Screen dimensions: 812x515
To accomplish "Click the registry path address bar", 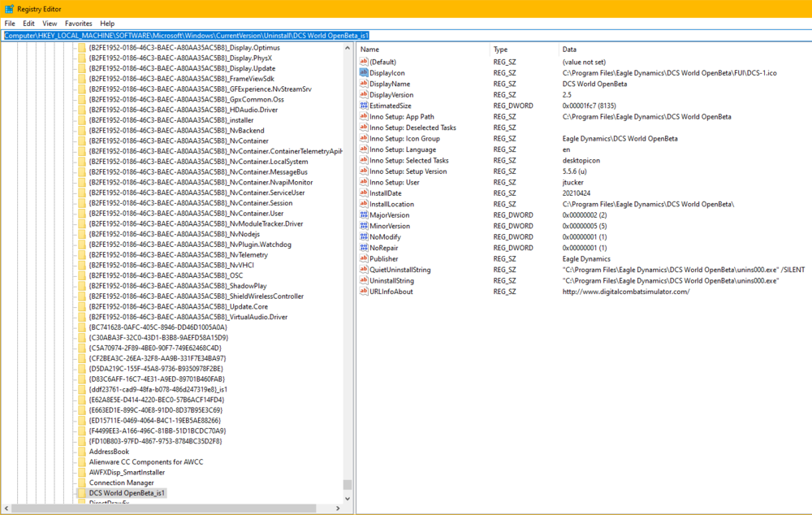I will point(406,35).
